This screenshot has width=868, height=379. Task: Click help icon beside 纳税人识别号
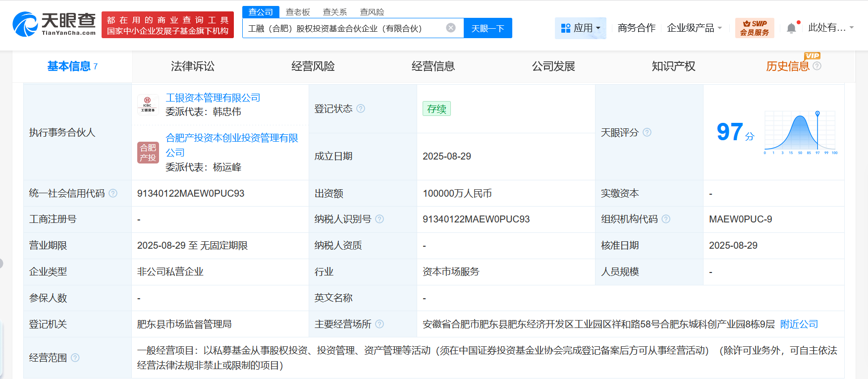click(x=380, y=219)
